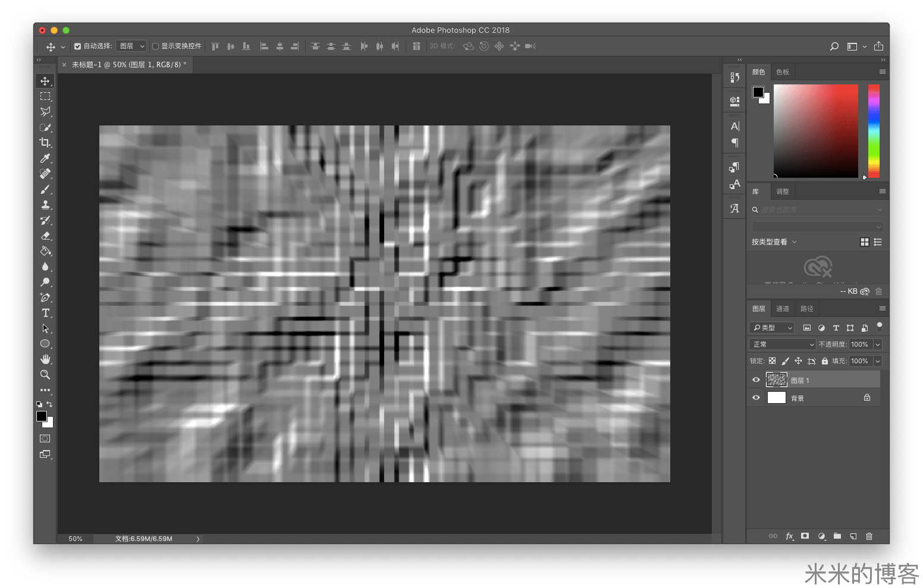The image size is (923, 588).
Task: Select the Hand tool
Action: click(45, 359)
